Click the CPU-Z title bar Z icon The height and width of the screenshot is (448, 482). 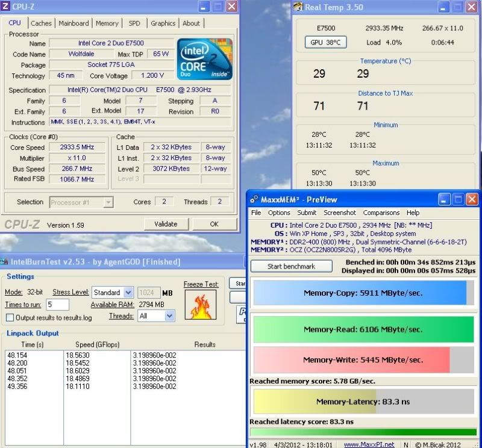pos(5,6)
